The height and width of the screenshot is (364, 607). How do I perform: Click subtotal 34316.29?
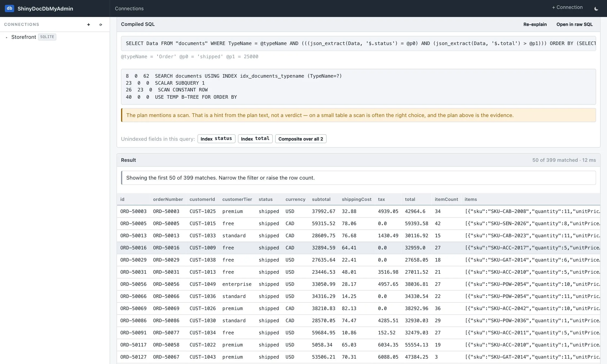click(x=323, y=296)
